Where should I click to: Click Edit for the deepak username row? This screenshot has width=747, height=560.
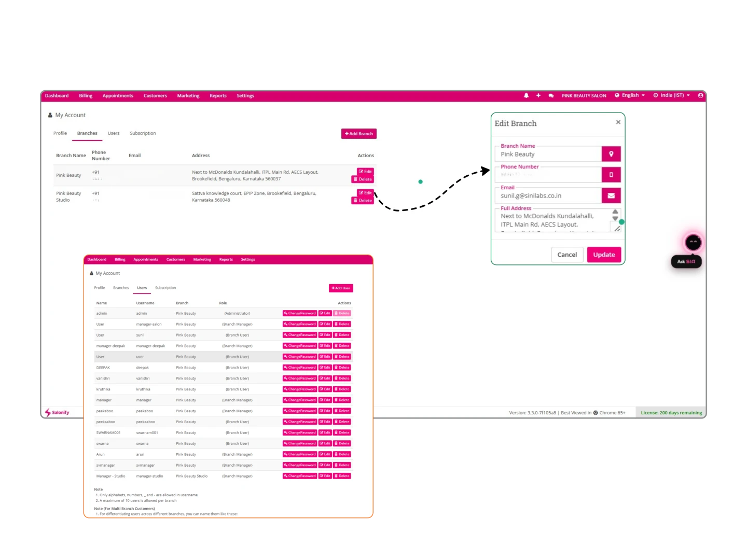tap(325, 368)
